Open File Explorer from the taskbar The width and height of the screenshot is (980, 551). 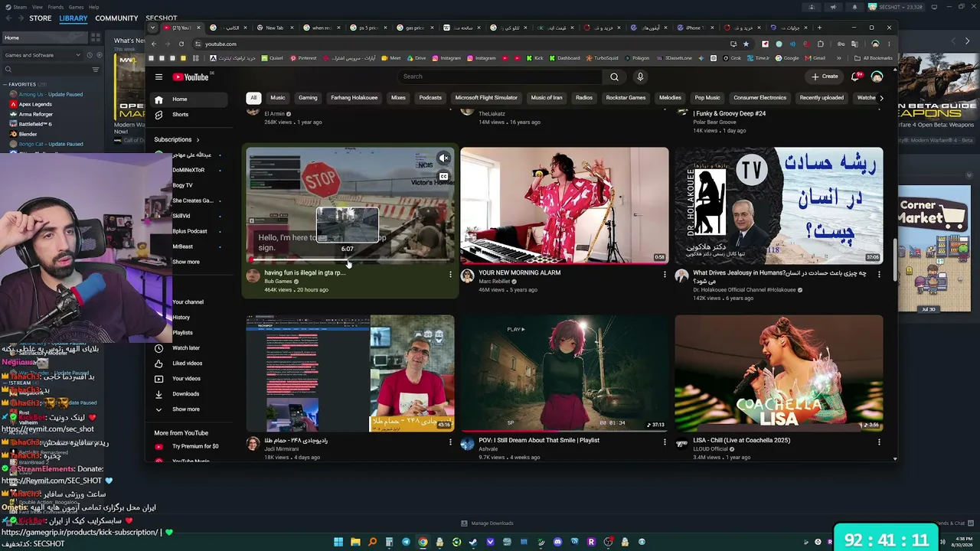coord(355,542)
